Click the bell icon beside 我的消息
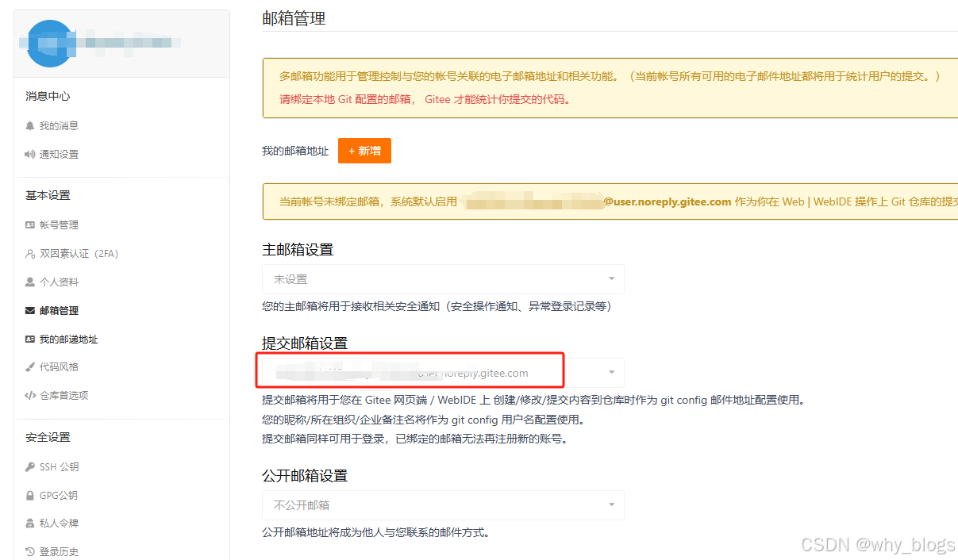This screenshot has height=560, width=958. [x=30, y=126]
